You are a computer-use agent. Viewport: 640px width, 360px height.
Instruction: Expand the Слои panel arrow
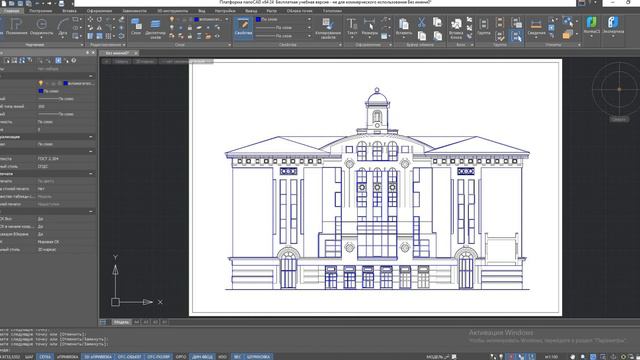tap(229, 45)
